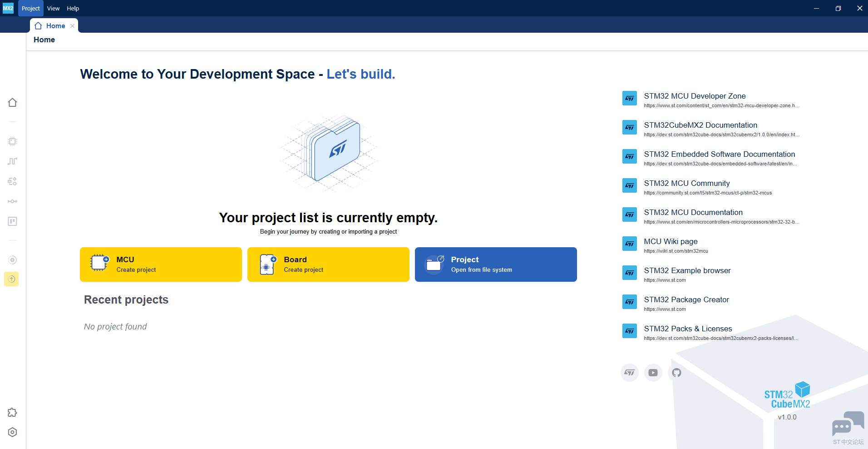
Task: Open the YouTube social icon
Action: [653, 373]
